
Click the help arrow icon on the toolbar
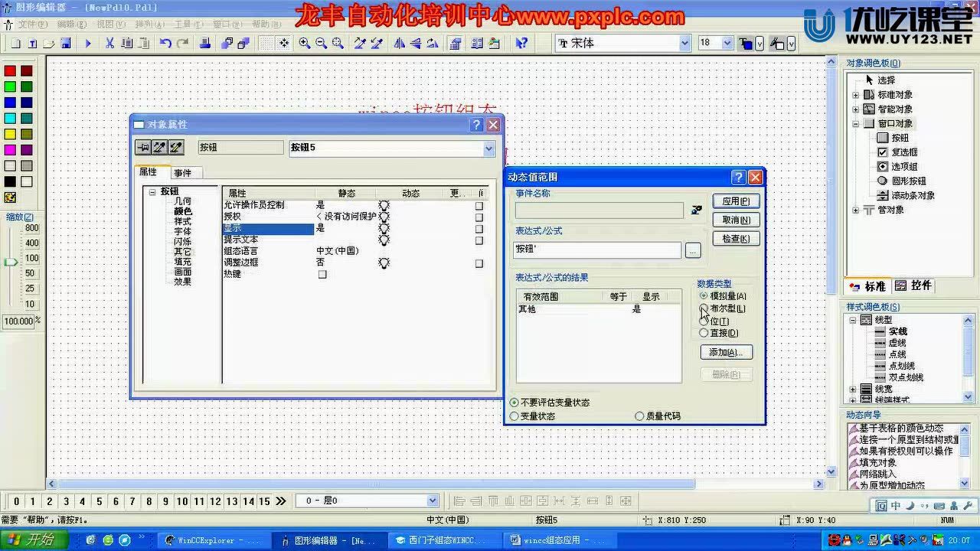[521, 44]
